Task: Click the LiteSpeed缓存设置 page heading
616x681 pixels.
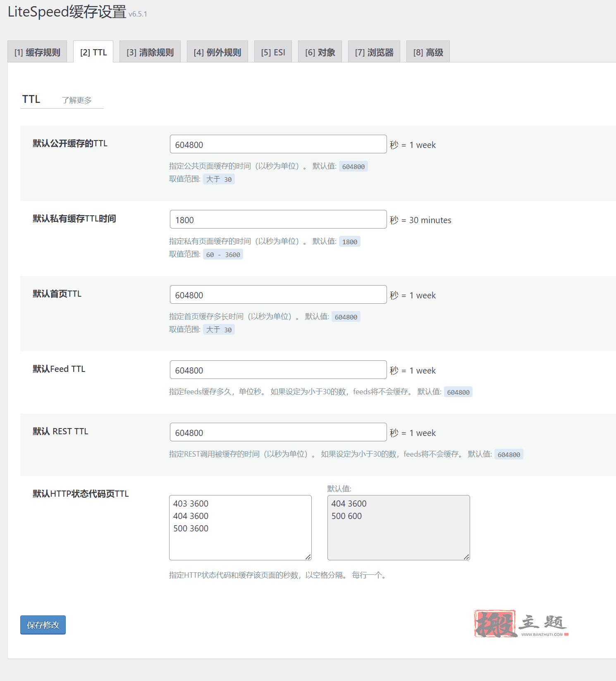Action: (67, 12)
